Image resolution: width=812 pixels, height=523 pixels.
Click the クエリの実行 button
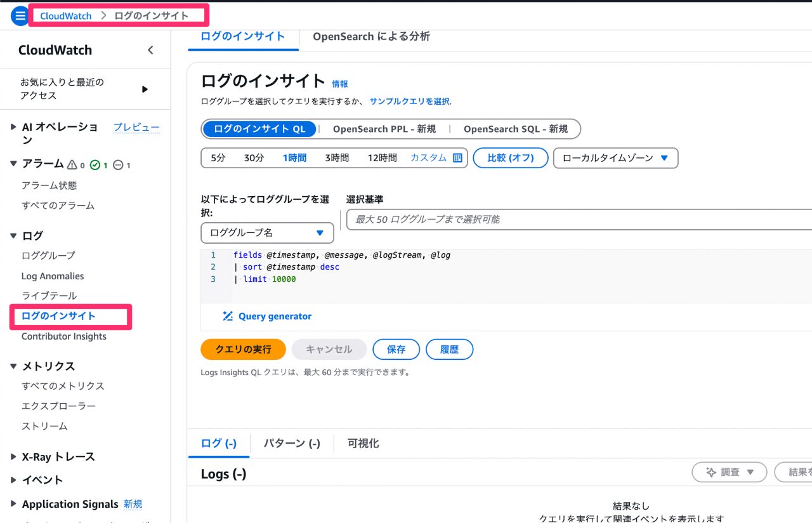point(243,349)
